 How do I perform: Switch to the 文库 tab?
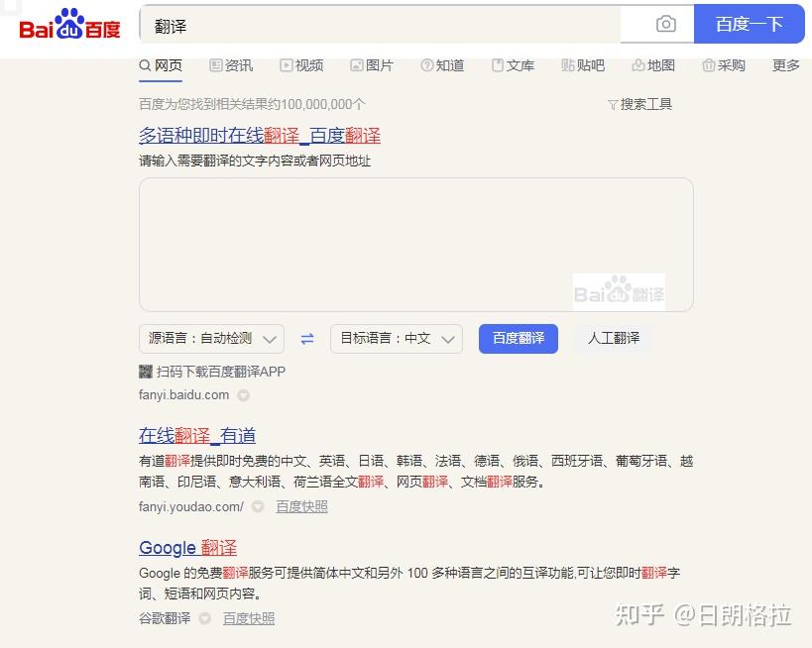[521, 65]
